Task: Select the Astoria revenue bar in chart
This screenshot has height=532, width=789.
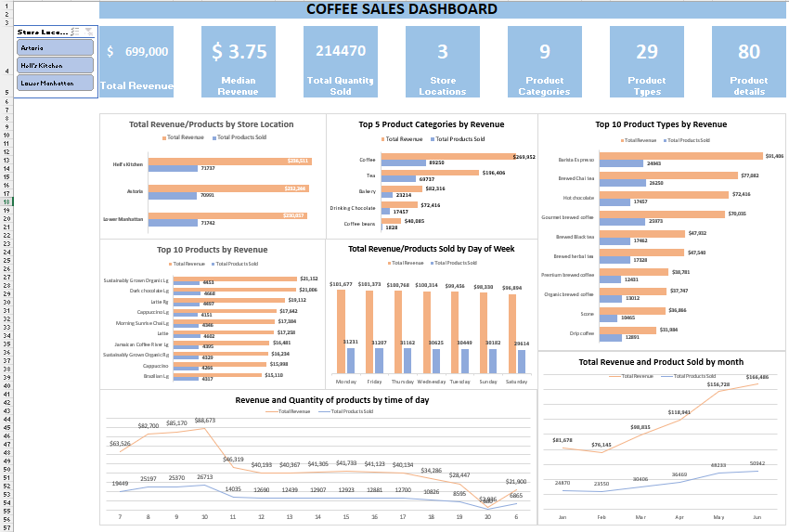Action: coord(228,188)
